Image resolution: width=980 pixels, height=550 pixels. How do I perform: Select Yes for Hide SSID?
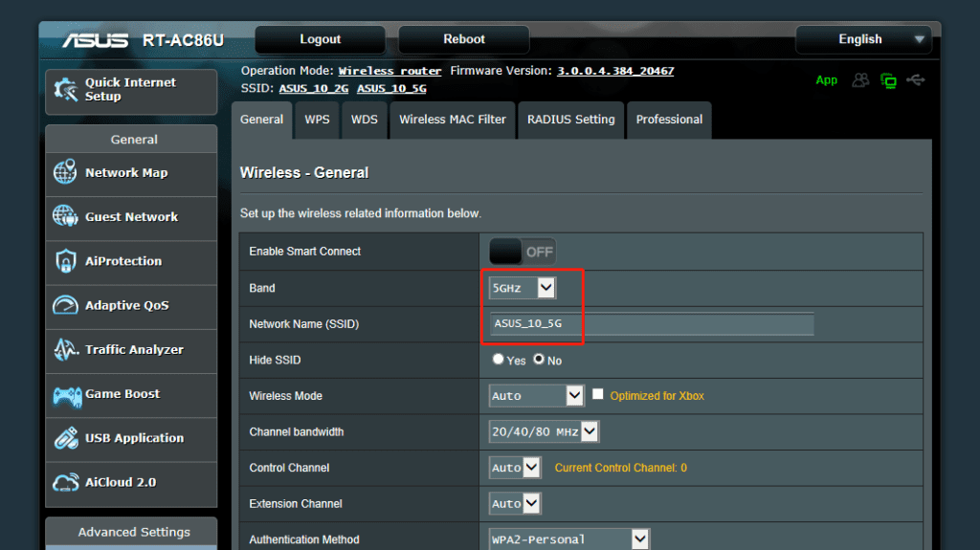coord(498,361)
